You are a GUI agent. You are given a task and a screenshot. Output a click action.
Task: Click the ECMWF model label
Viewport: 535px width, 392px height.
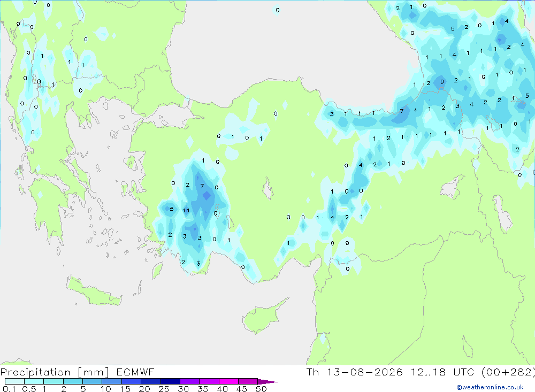pyautogui.click(x=135, y=372)
